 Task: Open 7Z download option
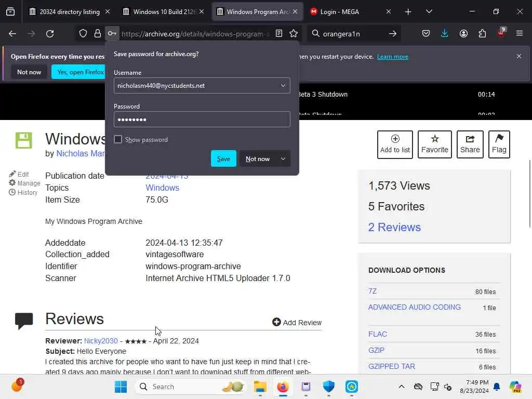point(373,291)
